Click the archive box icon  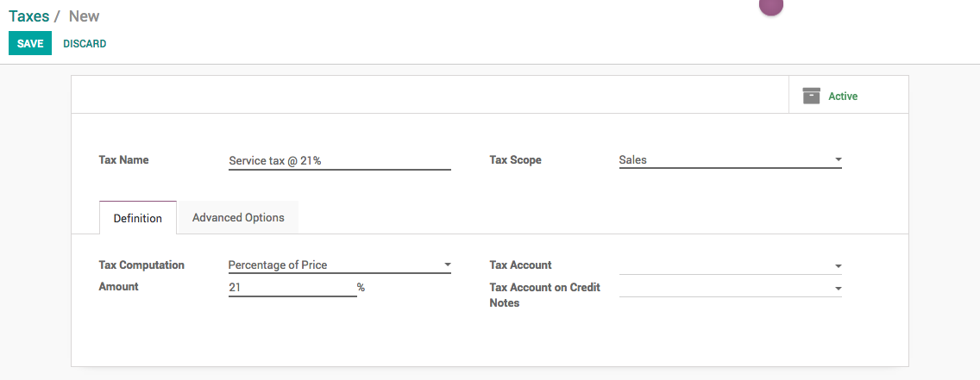tap(811, 96)
